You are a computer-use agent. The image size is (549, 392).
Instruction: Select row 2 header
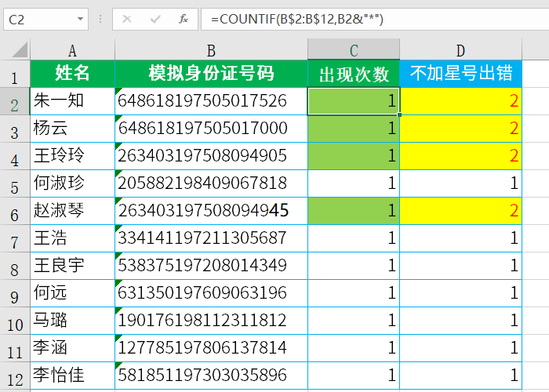tap(15, 101)
